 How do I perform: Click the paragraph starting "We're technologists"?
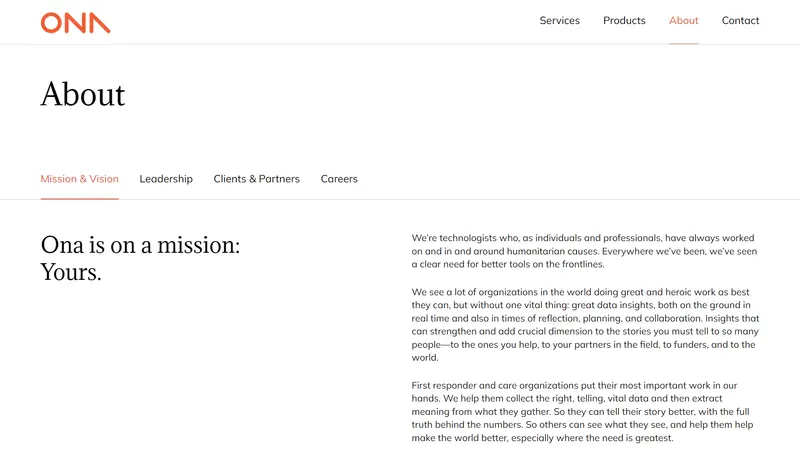(x=583, y=251)
